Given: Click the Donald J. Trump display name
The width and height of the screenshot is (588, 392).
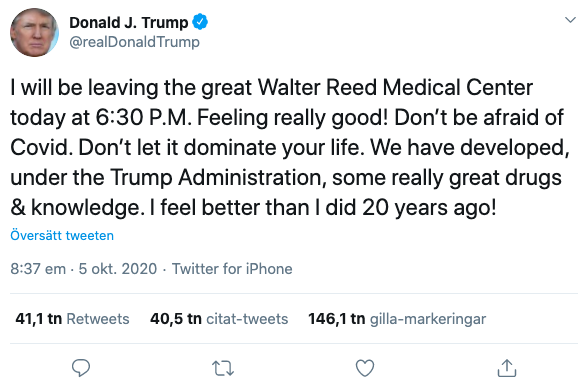Looking at the screenshot, I should click(x=129, y=23).
